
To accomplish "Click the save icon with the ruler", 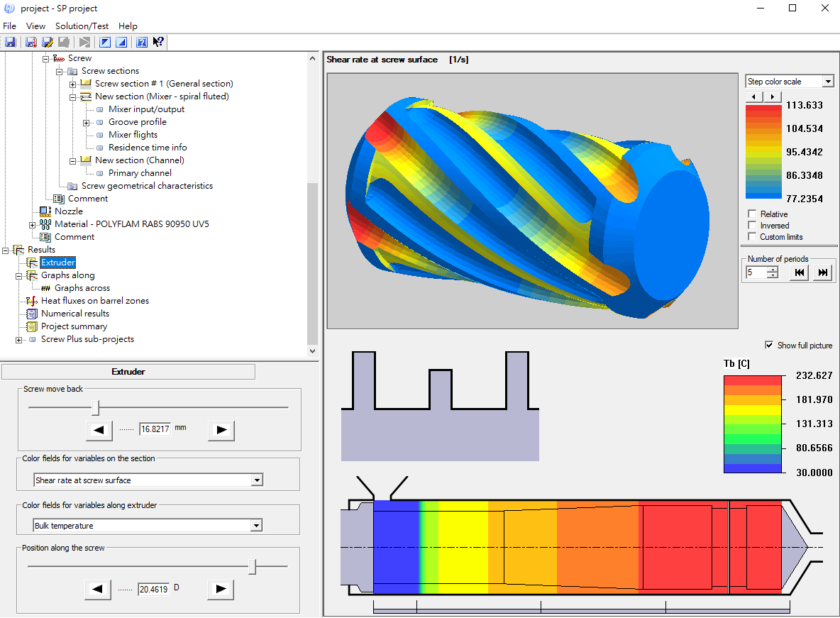I will (48, 43).
